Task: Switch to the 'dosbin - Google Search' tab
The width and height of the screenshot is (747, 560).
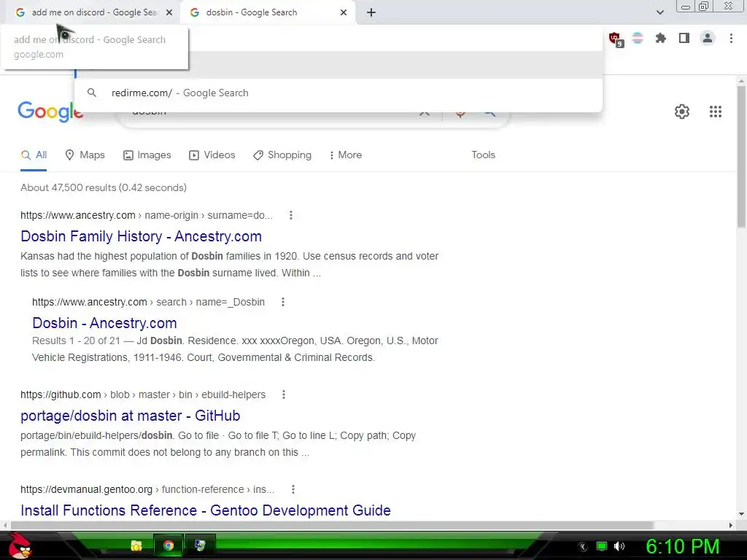Action: [267, 12]
